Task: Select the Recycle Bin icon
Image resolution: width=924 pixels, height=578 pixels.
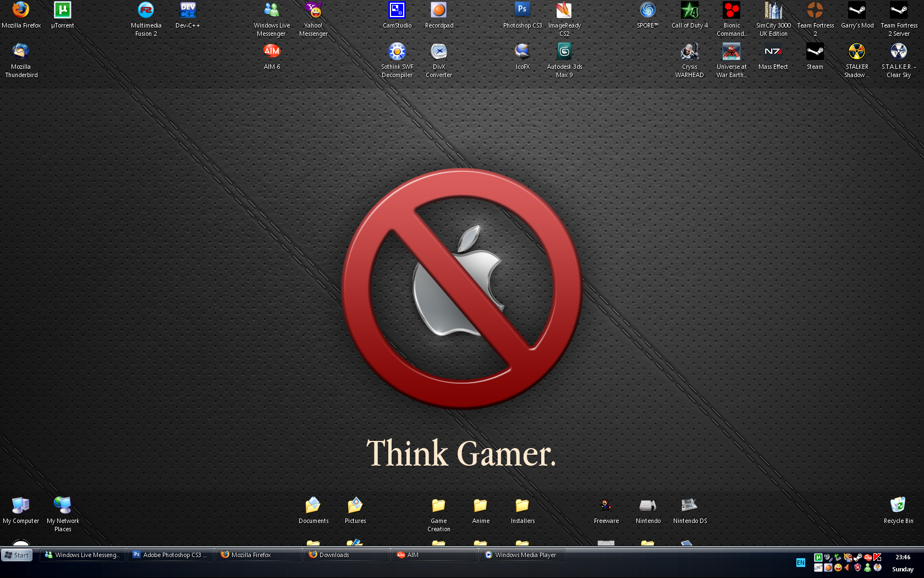Action: pyautogui.click(x=899, y=510)
